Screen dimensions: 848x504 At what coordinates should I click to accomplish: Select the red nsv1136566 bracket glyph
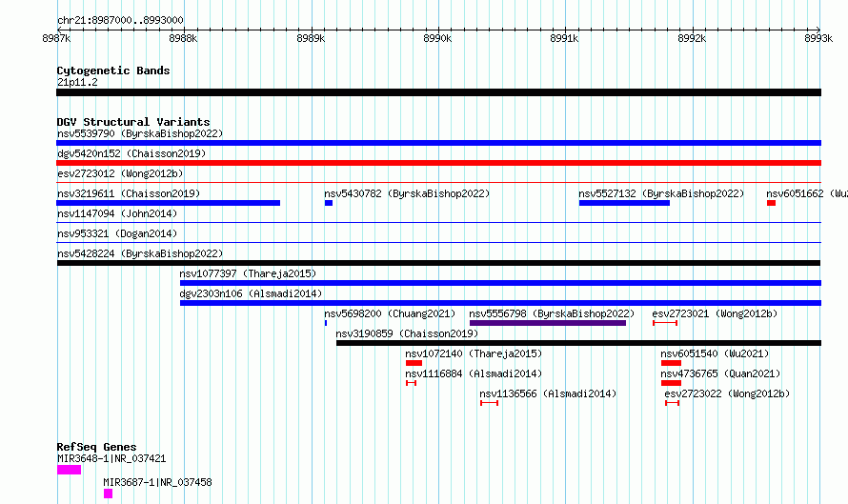490,403
